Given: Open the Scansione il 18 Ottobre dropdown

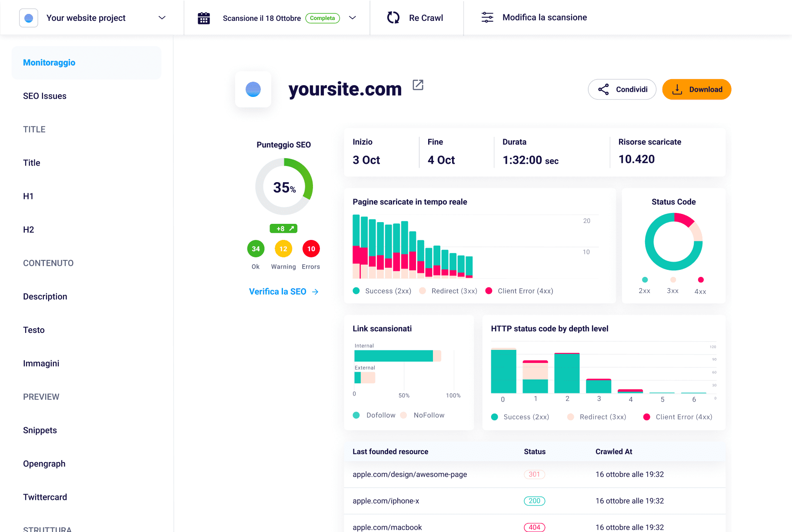Looking at the screenshot, I should click(x=353, y=18).
